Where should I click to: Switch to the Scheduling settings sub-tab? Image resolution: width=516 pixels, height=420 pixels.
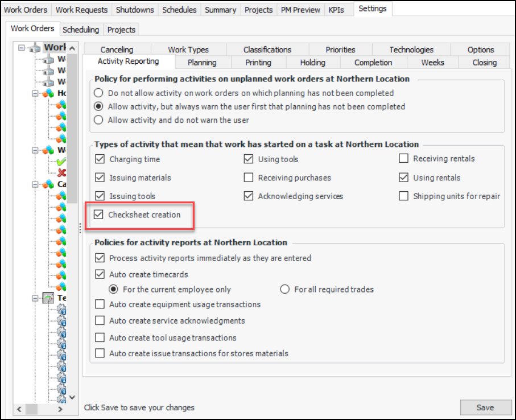point(81,30)
